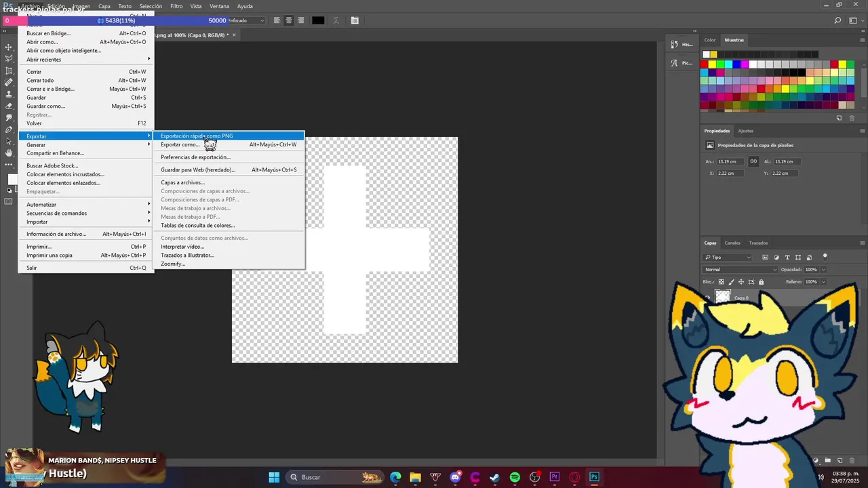Open the Opacidad slider dropdown arrow
The width and height of the screenshot is (868, 488).
[x=824, y=270]
